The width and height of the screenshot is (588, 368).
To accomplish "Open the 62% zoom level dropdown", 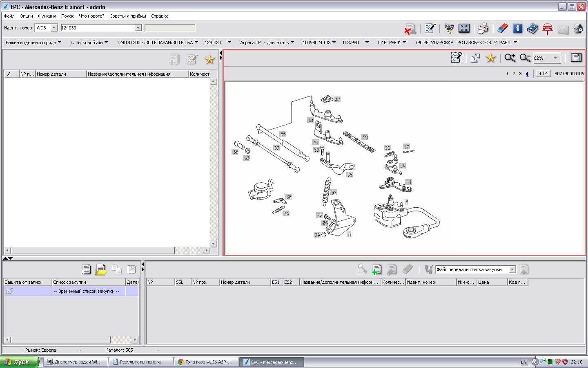I will coord(555,58).
